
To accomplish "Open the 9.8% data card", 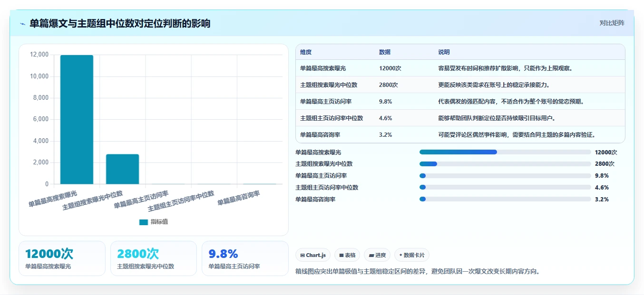I will 245,258.
